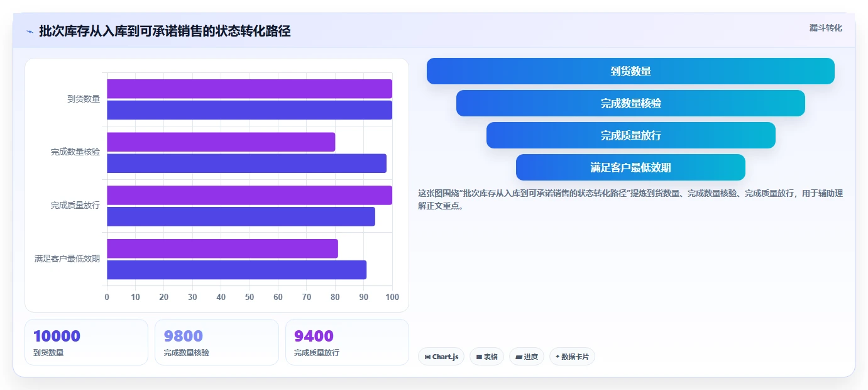Click the indigo bar for 完成质量放行
Viewport: 868px width, 390px height.
click(x=241, y=216)
